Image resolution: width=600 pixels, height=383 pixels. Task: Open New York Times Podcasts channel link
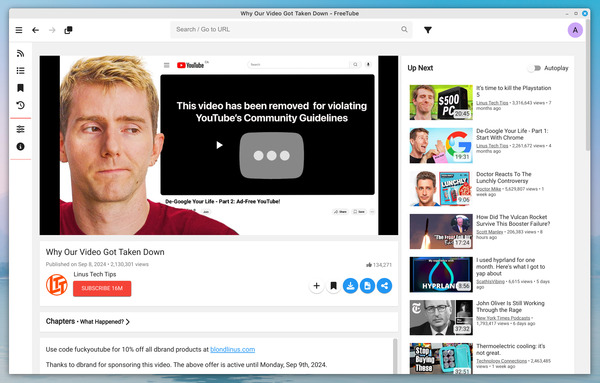[x=503, y=318]
